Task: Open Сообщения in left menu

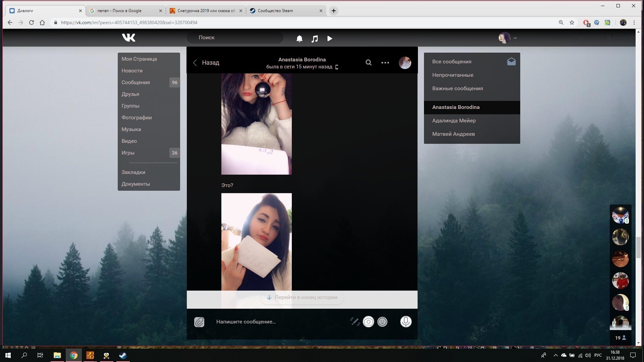Action: click(x=136, y=82)
